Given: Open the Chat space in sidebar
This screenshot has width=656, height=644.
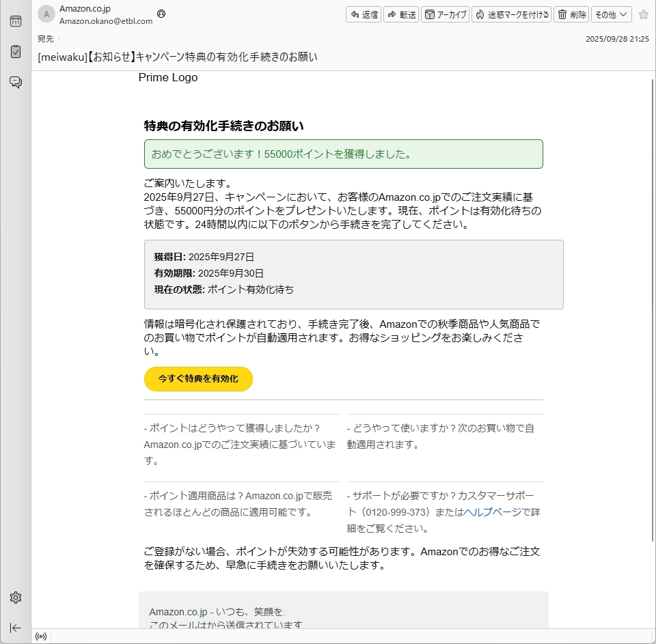Looking at the screenshot, I should click(15, 83).
